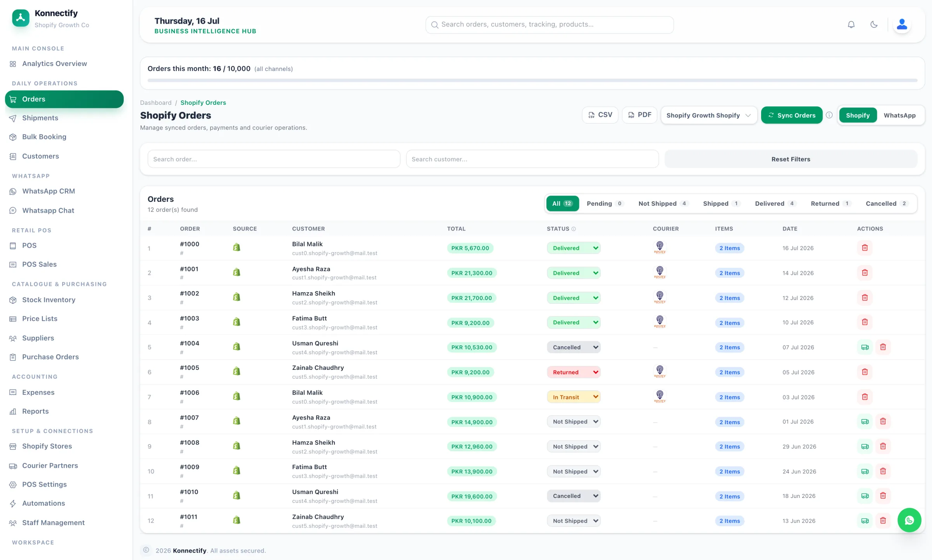Delete order #1008
932x560 pixels.
[x=883, y=446]
